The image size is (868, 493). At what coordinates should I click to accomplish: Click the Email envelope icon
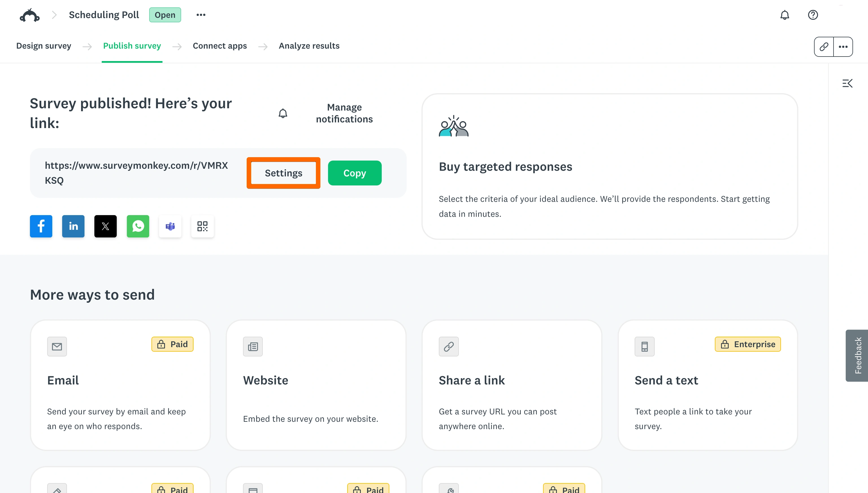click(57, 346)
